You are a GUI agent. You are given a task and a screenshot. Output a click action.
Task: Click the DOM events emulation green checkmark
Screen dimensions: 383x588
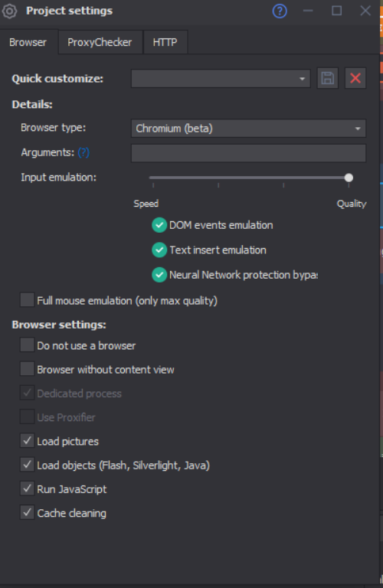click(159, 225)
